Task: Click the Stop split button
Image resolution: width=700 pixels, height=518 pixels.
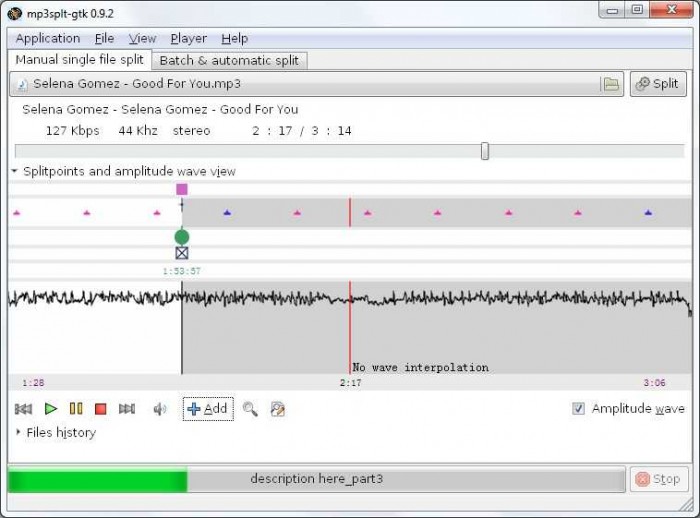Action: click(659, 479)
